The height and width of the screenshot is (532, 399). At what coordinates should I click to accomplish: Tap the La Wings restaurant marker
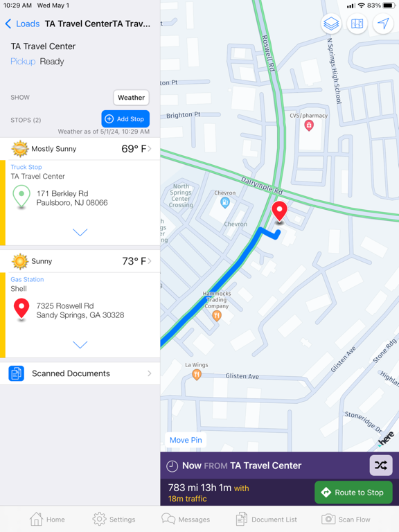point(197,375)
